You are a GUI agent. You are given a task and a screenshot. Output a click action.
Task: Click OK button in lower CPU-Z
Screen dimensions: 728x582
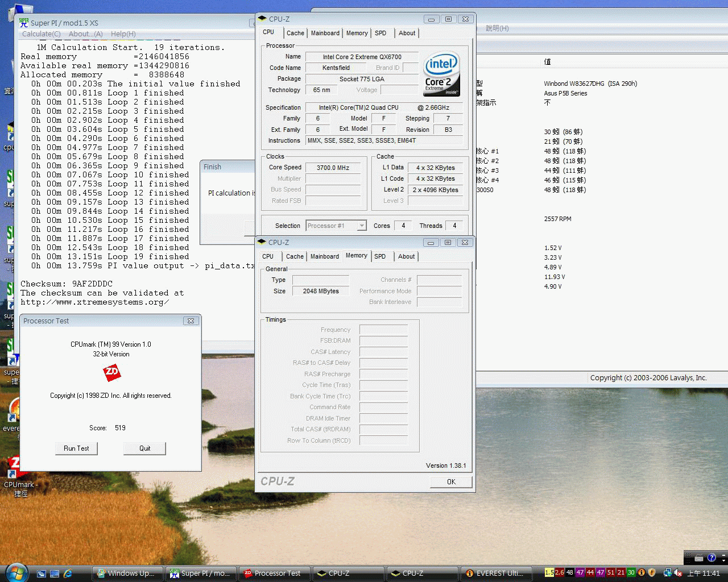[451, 481]
